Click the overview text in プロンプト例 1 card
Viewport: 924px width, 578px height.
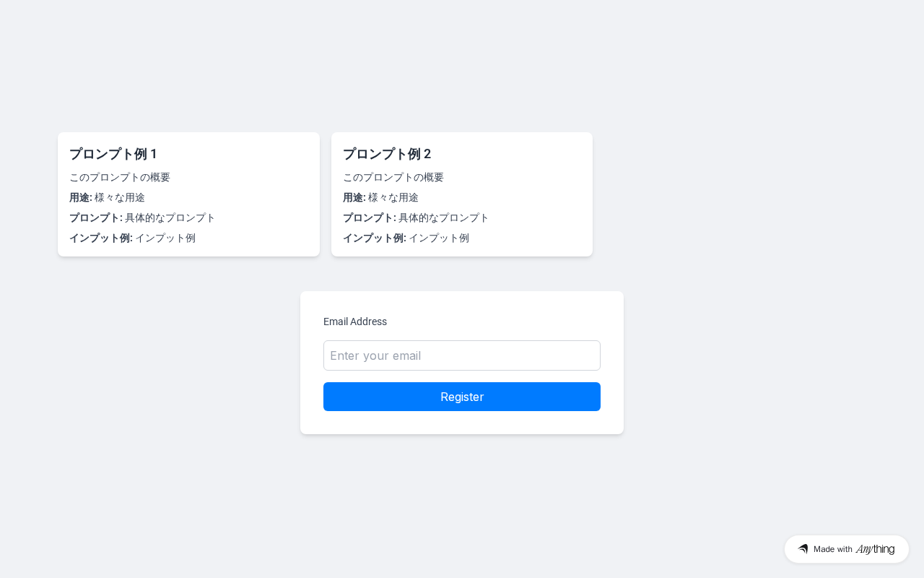tap(120, 177)
